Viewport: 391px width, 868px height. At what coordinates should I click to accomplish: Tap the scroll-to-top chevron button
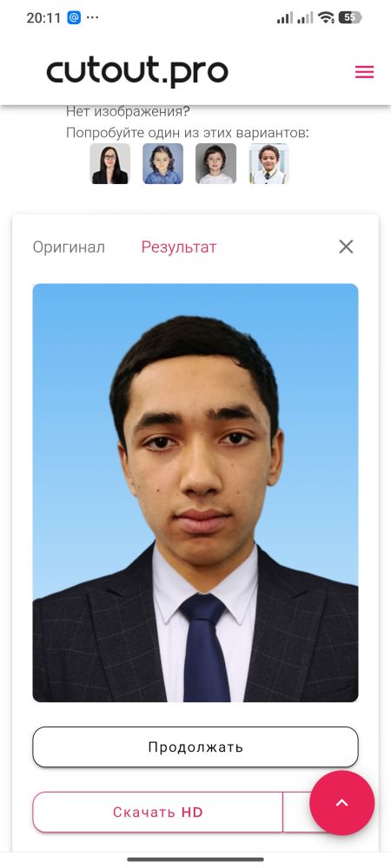tap(342, 803)
